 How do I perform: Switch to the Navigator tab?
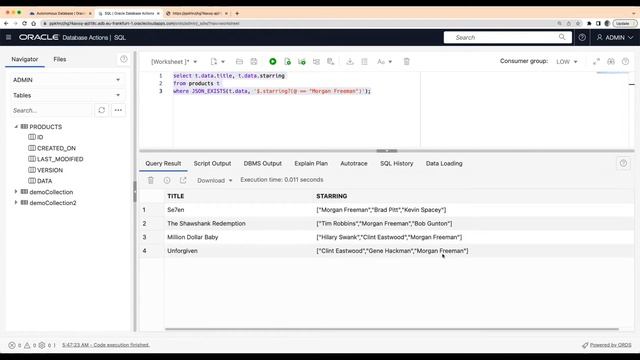tap(24, 59)
